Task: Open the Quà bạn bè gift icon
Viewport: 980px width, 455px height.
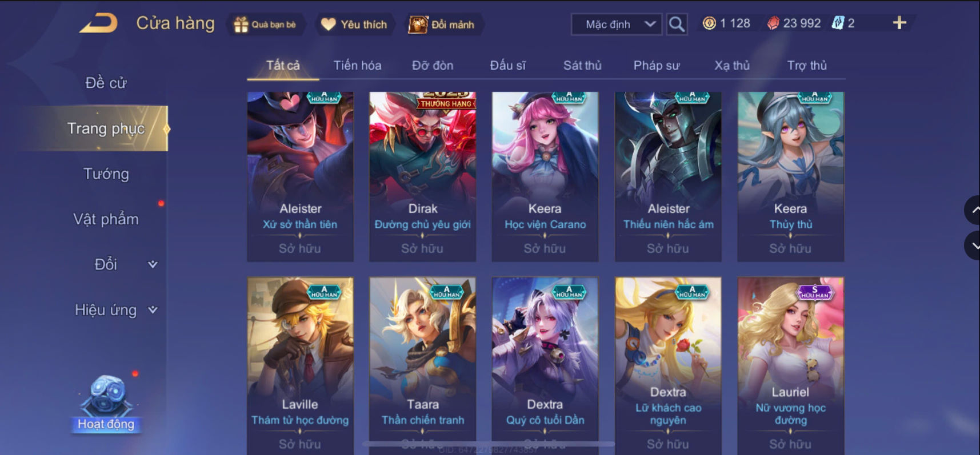Action: pyautogui.click(x=241, y=25)
